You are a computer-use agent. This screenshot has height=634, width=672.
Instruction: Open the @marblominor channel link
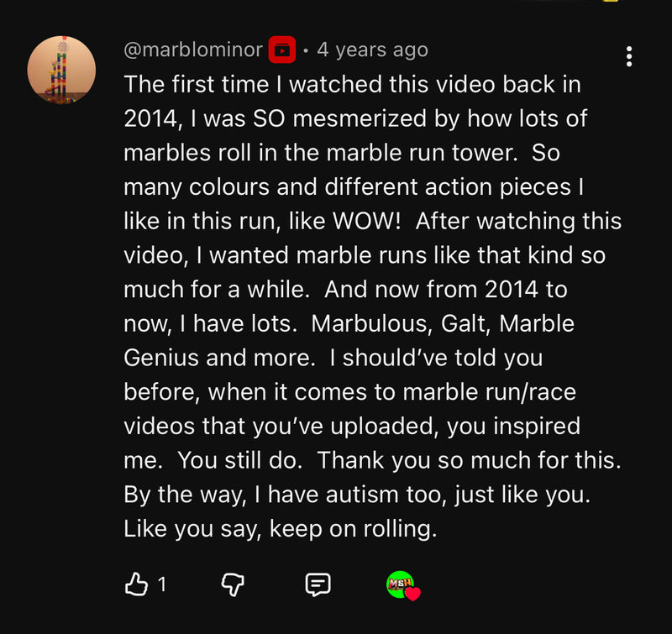(193, 50)
